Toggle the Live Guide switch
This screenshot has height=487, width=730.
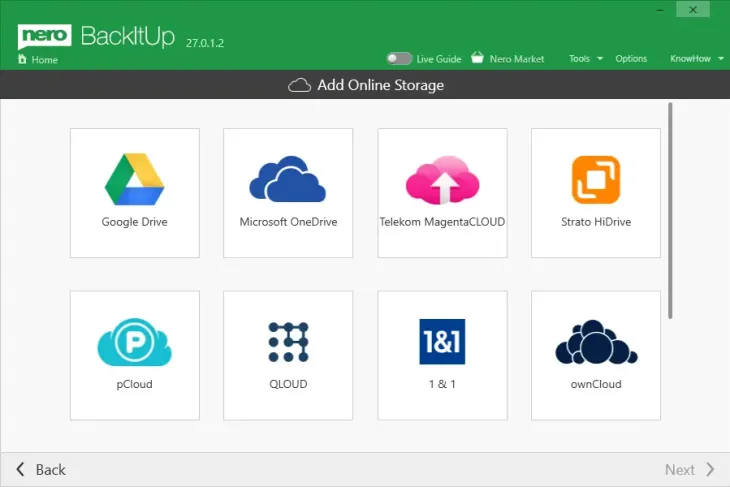(x=399, y=59)
